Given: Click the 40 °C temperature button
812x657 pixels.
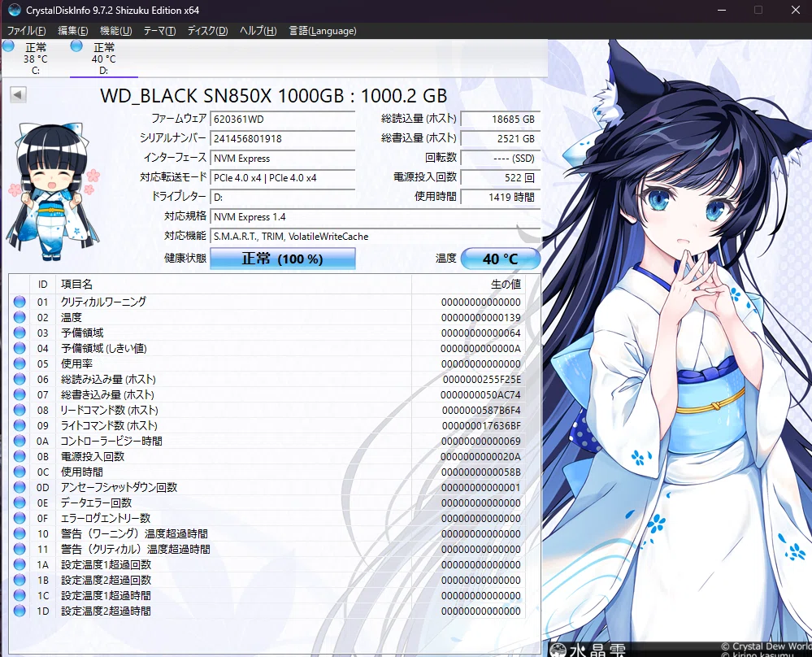Looking at the screenshot, I should pyautogui.click(x=500, y=259).
